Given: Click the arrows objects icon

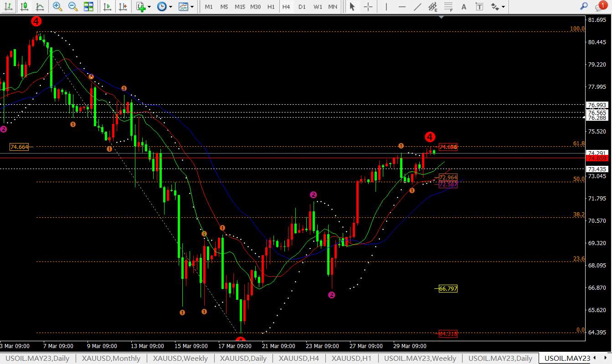Looking at the screenshot, I should click(495, 7).
